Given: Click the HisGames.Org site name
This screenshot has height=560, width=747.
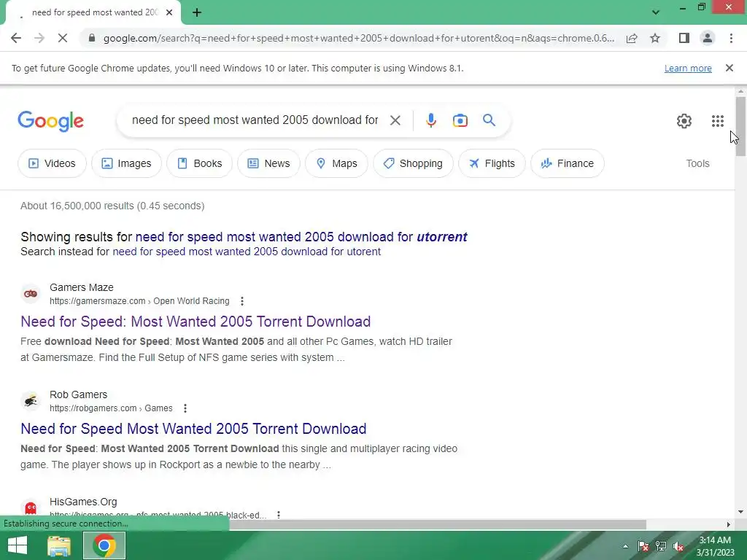Looking at the screenshot, I should 83,502.
